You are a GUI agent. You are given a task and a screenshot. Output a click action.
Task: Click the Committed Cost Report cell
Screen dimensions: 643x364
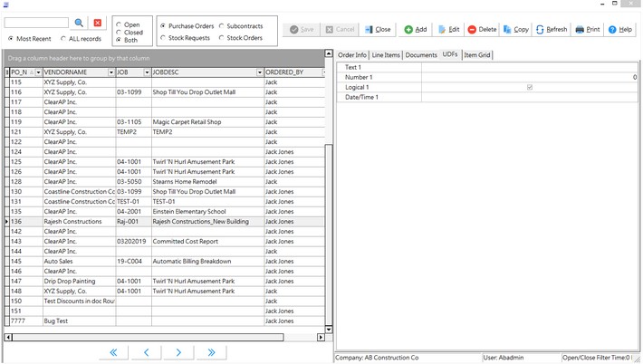click(x=207, y=242)
